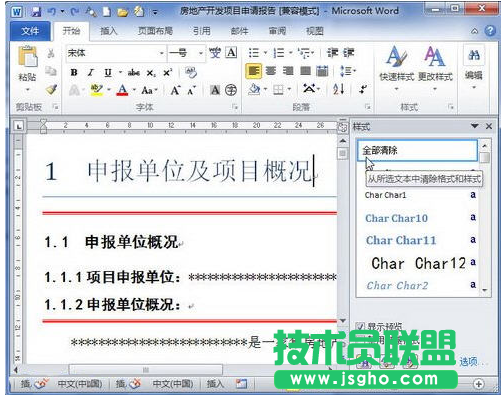Click the Justify alignment icon
The width and height of the screenshot is (501, 395).
click(x=305, y=71)
